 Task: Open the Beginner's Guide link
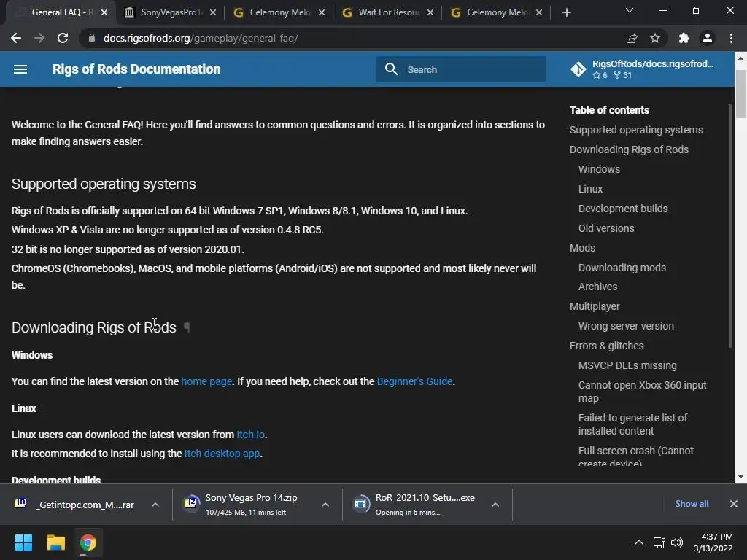point(414,381)
